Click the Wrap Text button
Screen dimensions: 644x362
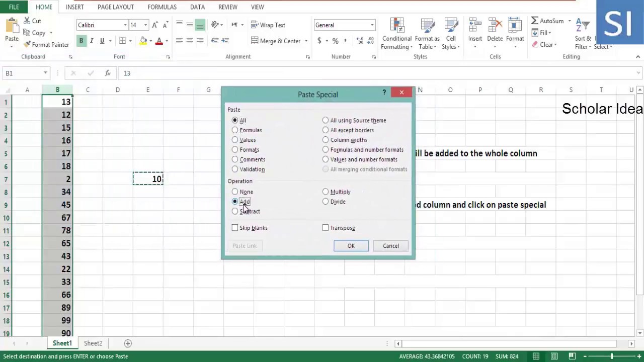[268, 25]
